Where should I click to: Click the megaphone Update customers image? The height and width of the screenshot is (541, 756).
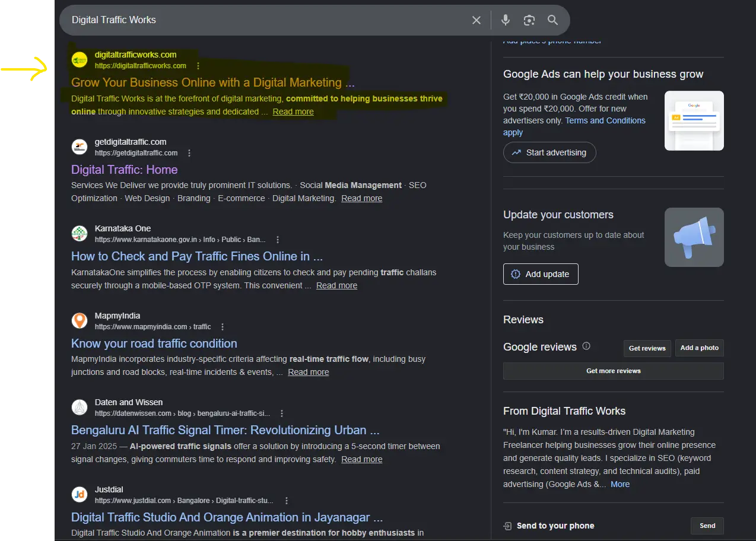click(x=694, y=237)
